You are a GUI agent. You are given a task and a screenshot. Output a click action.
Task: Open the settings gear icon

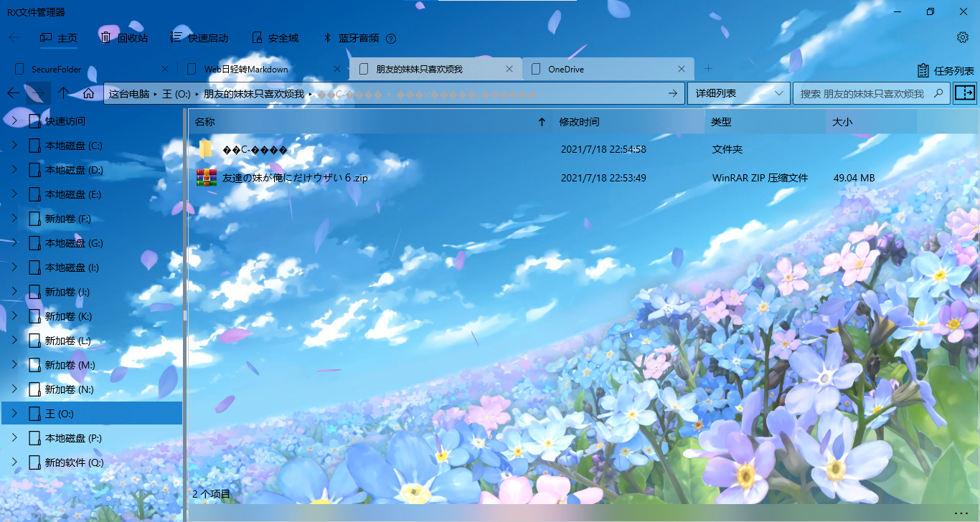[963, 37]
